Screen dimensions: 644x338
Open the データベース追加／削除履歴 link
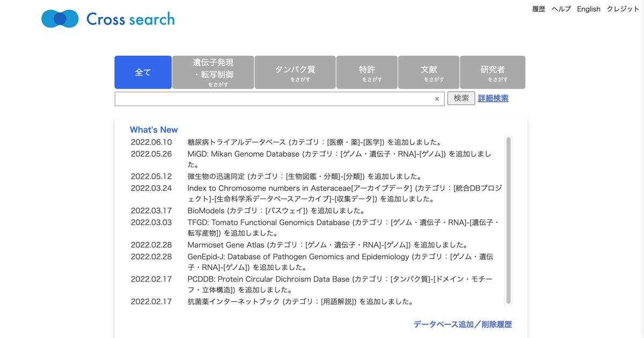click(x=463, y=325)
